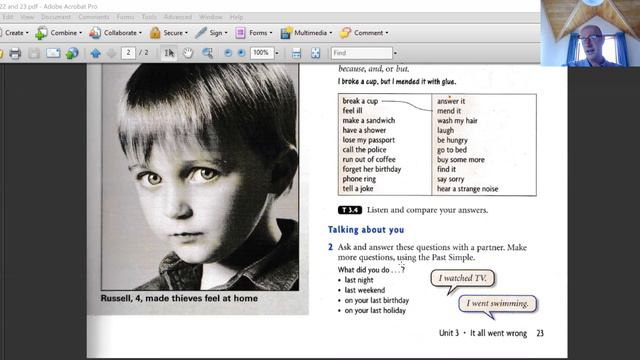Open the View menu
This screenshot has height=360, width=640.
point(27,17)
